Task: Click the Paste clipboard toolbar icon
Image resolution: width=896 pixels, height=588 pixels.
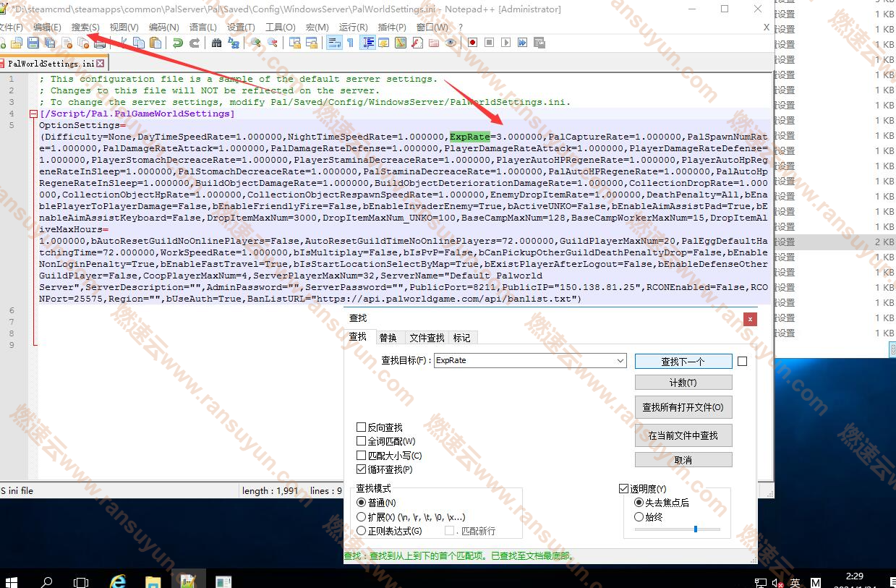Action: [x=156, y=43]
